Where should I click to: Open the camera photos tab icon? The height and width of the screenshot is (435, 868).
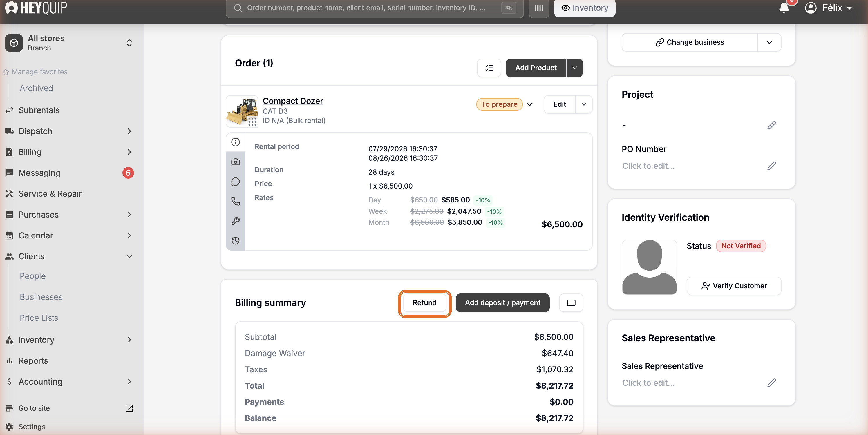coord(236,162)
